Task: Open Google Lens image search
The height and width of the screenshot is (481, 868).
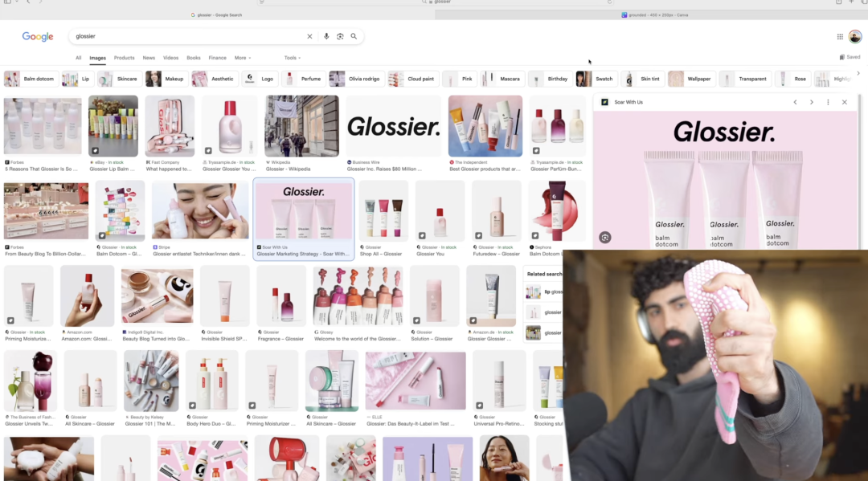Action: click(x=340, y=36)
